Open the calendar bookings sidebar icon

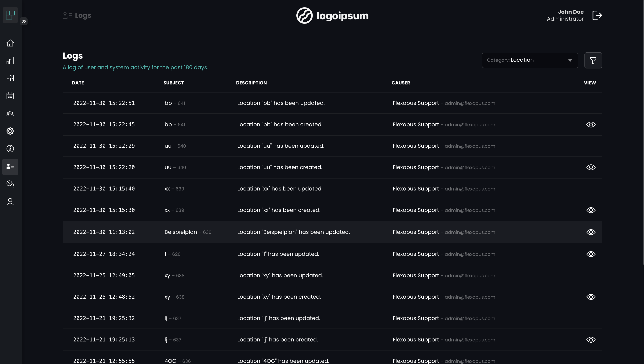(x=10, y=96)
